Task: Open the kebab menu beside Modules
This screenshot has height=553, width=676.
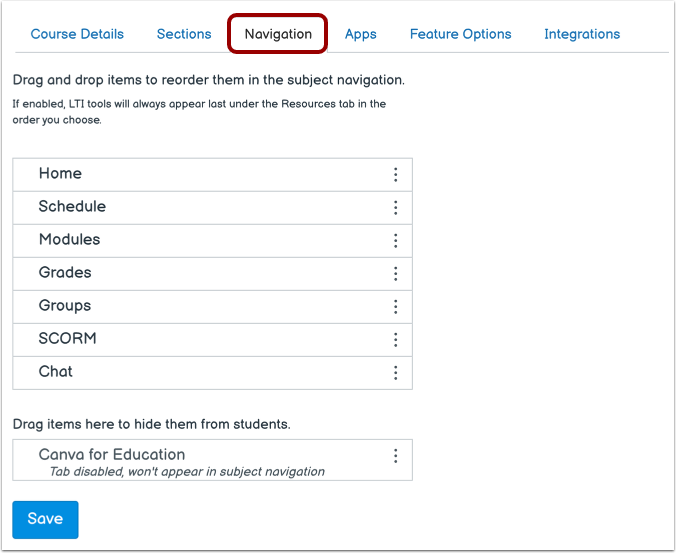Action: pos(395,241)
